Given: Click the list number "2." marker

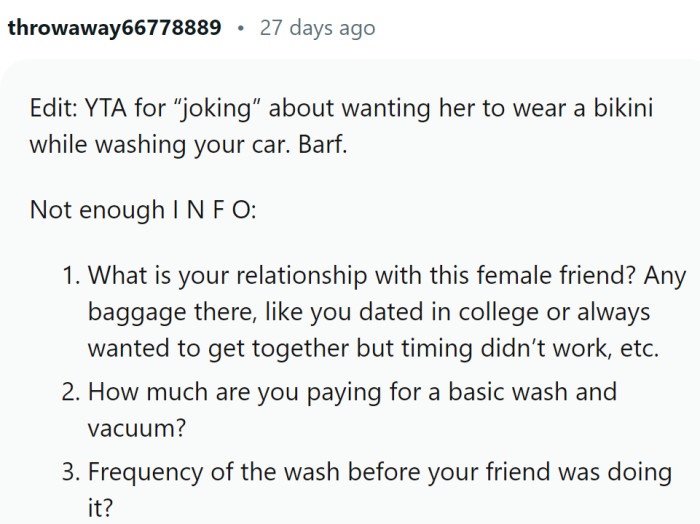Looking at the screenshot, I should coord(70,390).
